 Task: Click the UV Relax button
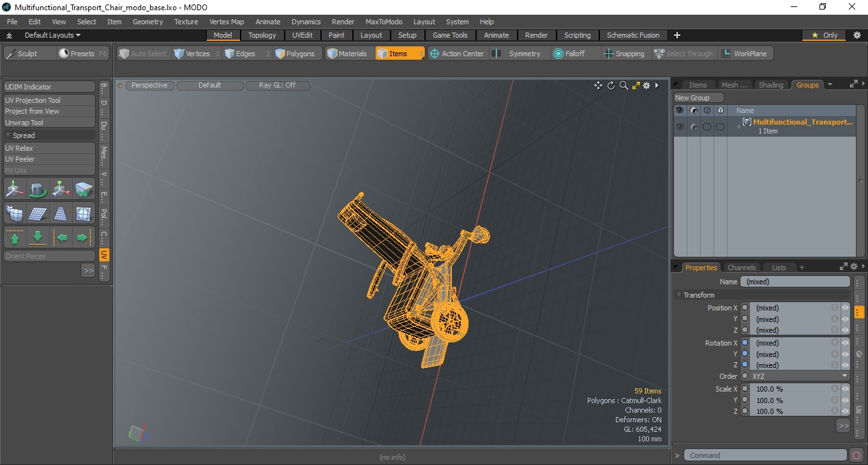pyautogui.click(x=50, y=148)
